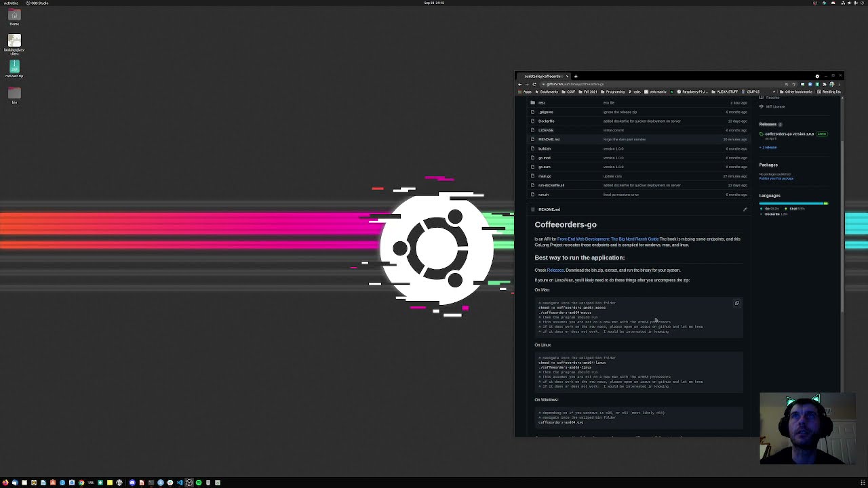This screenshot has height=488, width=868.
Task: Open the build.sh file
Action: 545,148
